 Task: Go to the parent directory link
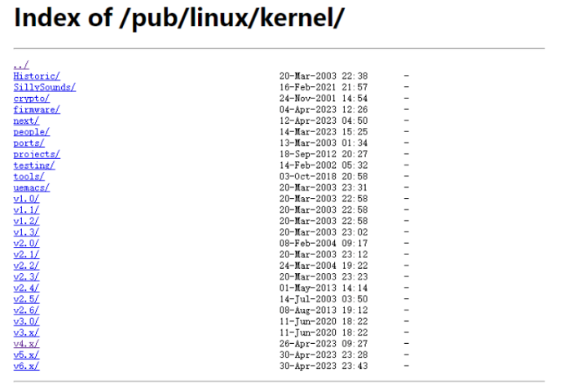coord(21,64)
